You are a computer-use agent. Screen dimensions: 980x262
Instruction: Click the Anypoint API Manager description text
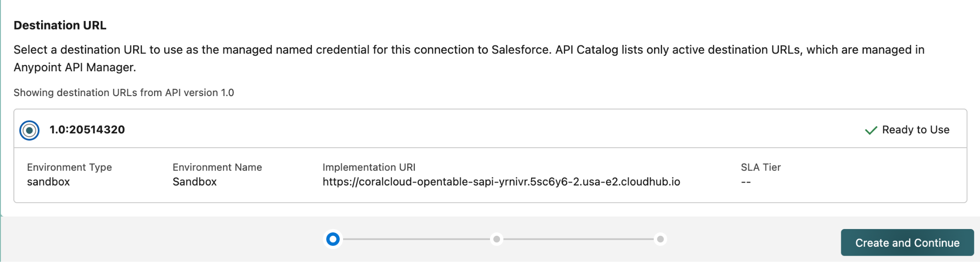pyautogui.click(x=75, y=67)
